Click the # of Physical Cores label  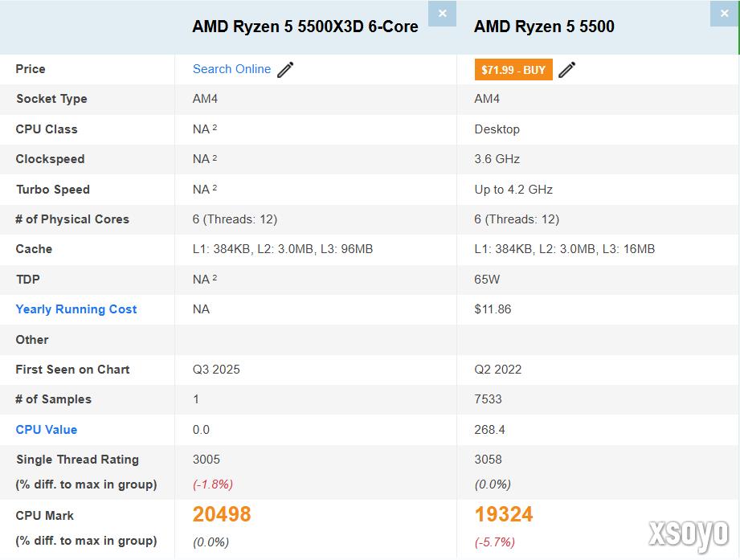[72, 219]
